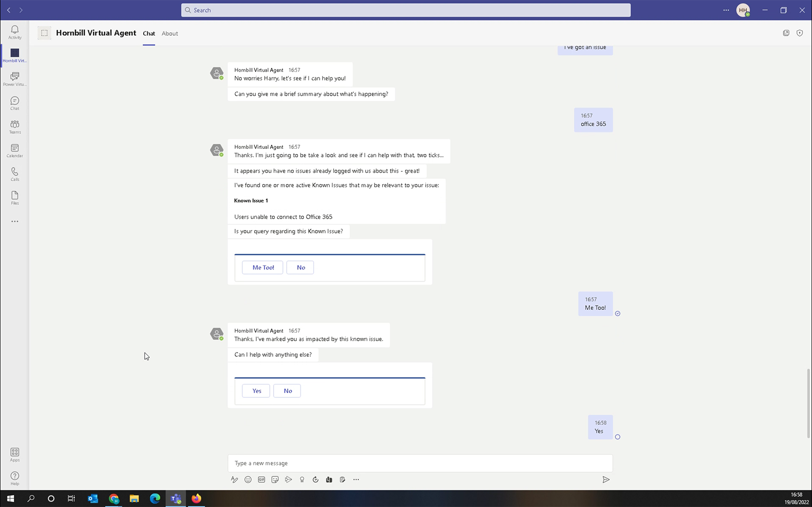Viewport: 812px width, 507px height.
Task: Open the GIF picker
Action: [x=261, y=479]
